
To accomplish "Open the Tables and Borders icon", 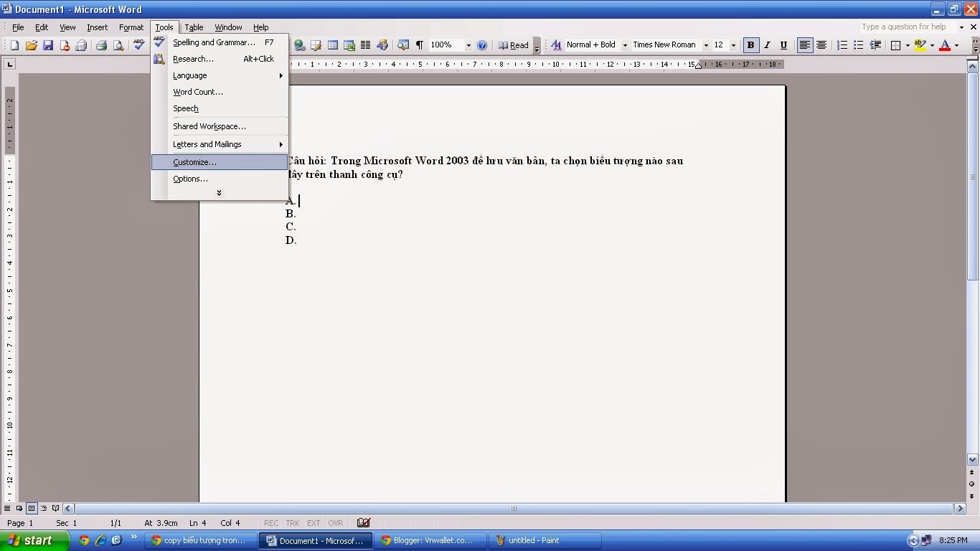I will [x=316, y=45].
